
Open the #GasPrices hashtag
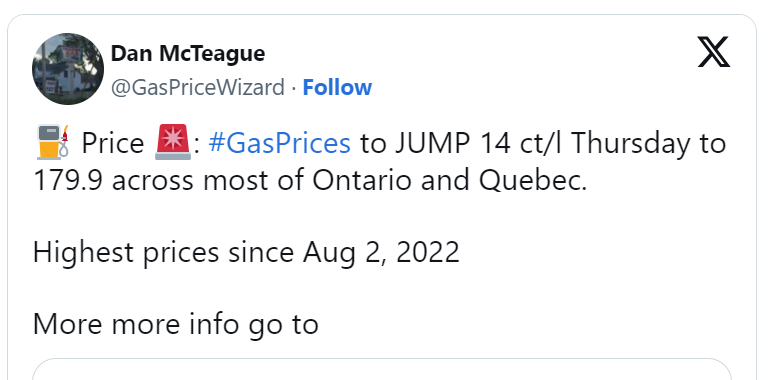pos(279,143)
